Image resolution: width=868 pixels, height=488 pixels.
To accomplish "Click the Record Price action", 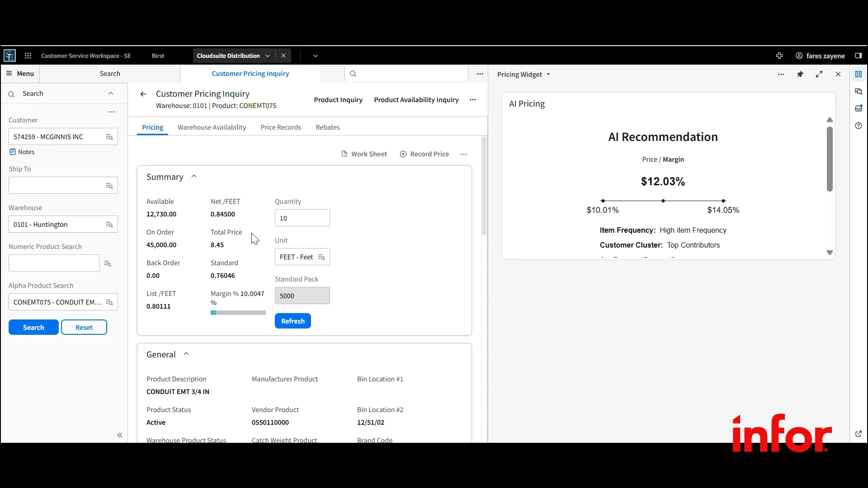I will pyautogui.click(x=424, y=154).
